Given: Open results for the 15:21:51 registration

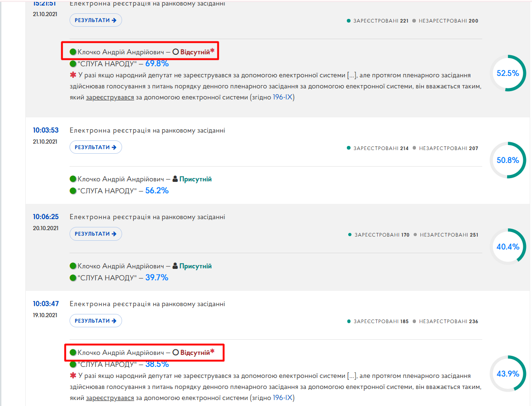Looking at the screenshot, I should click(96, 20).
